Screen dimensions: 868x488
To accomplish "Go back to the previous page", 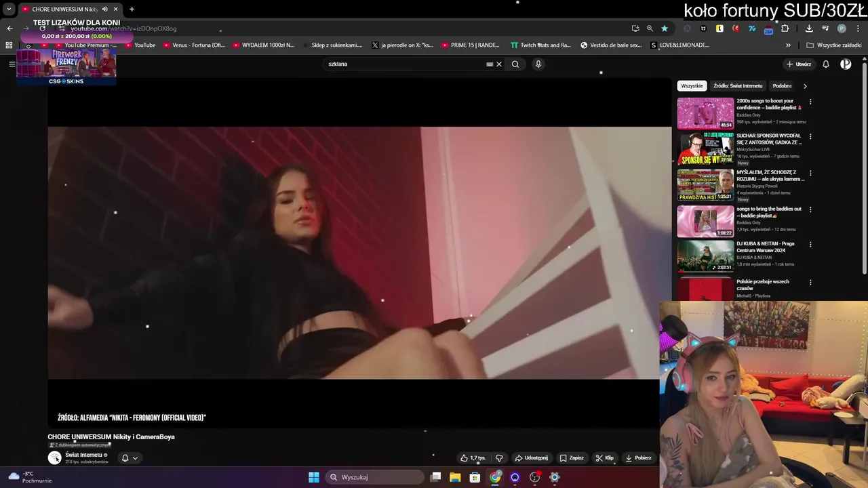I will click(9, 28).
